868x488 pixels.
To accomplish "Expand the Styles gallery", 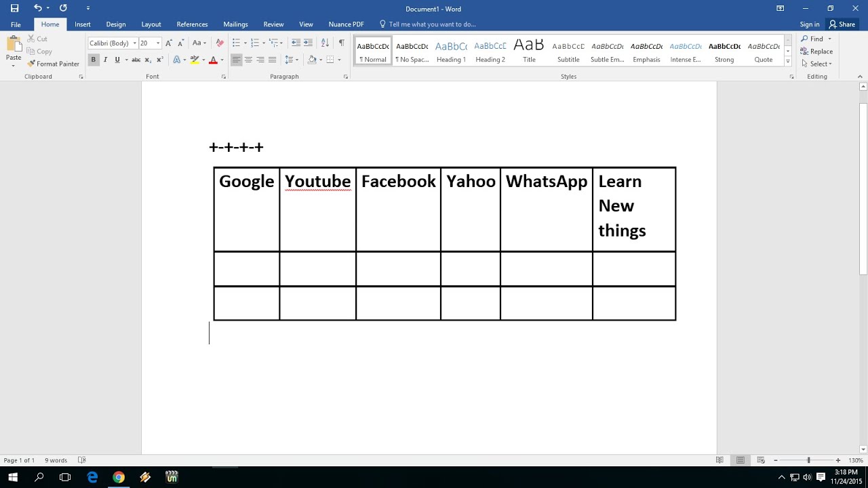I will coord(788,62).
